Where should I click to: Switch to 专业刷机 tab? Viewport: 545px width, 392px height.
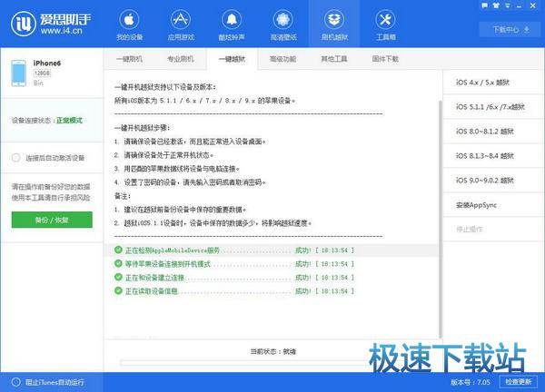181,59
